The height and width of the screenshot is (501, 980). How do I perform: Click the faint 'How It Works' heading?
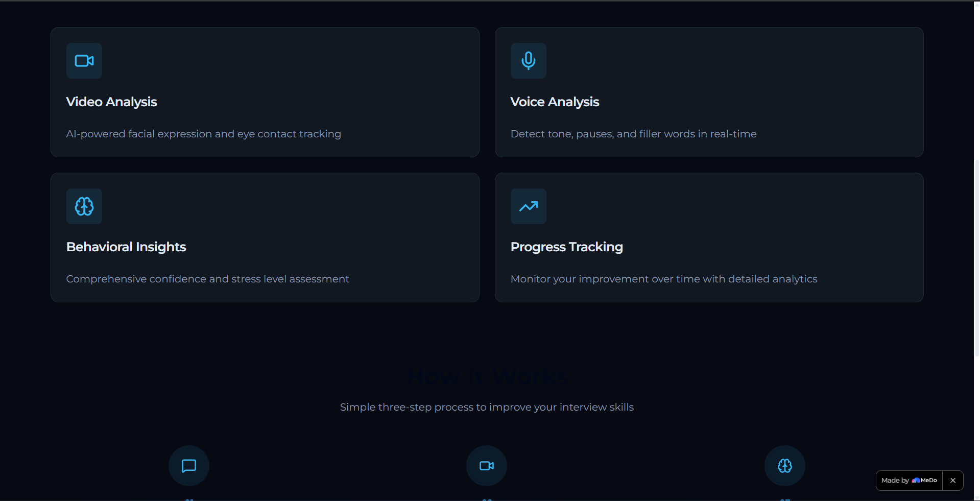click(487, 377)
